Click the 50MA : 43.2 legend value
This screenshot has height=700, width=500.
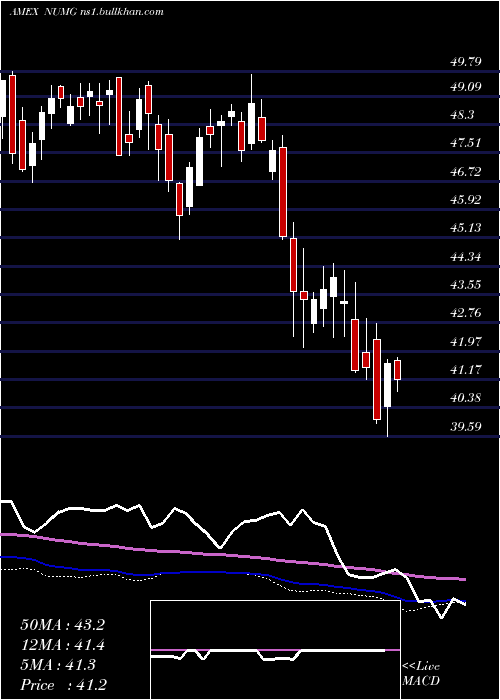coord(62,625)
